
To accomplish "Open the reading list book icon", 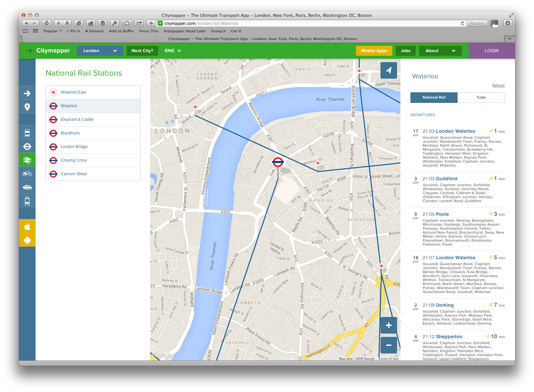I will click(25, 31).
